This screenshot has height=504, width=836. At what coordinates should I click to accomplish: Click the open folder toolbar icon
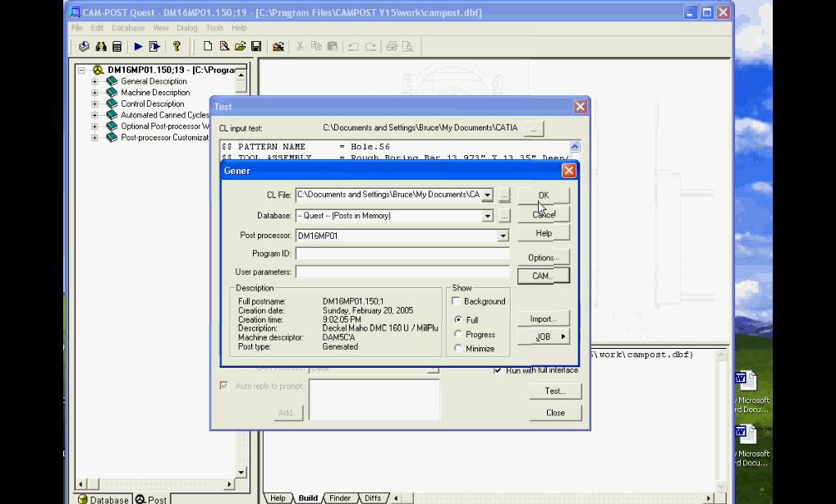point(240,46)
